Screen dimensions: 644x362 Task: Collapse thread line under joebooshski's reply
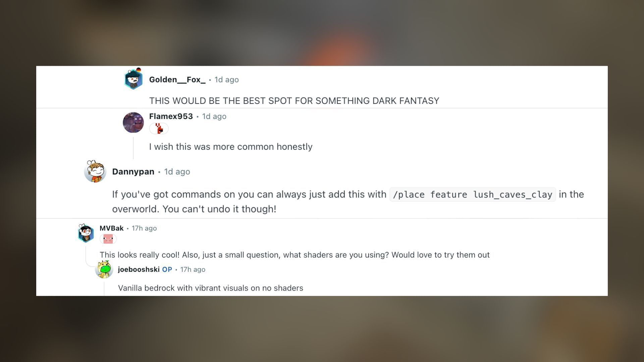[x=104, y=289]
